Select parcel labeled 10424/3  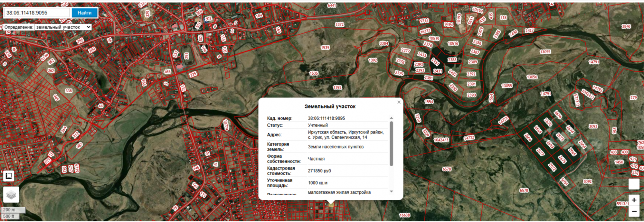click(441, 140)
